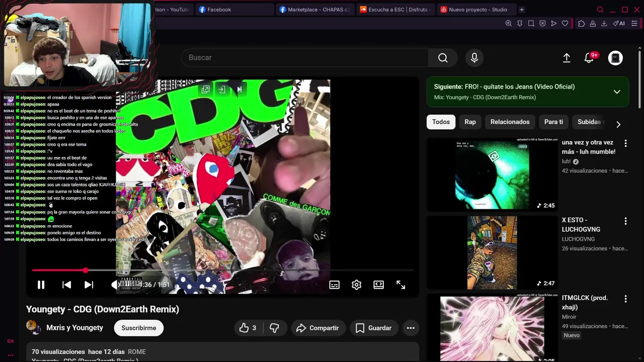Screen dimensions: 644x362
Task: Switch to theater mode
Action: [x=378, y=285]
